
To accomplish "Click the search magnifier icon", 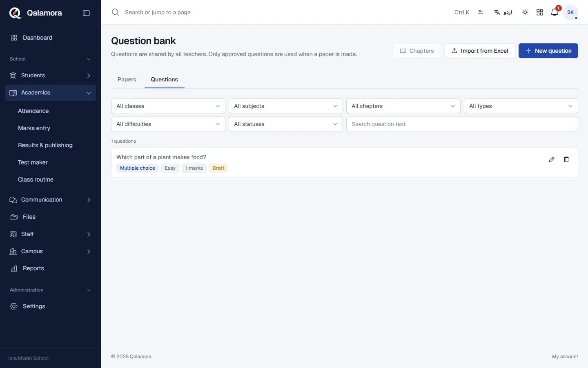I will click(116, 12).
